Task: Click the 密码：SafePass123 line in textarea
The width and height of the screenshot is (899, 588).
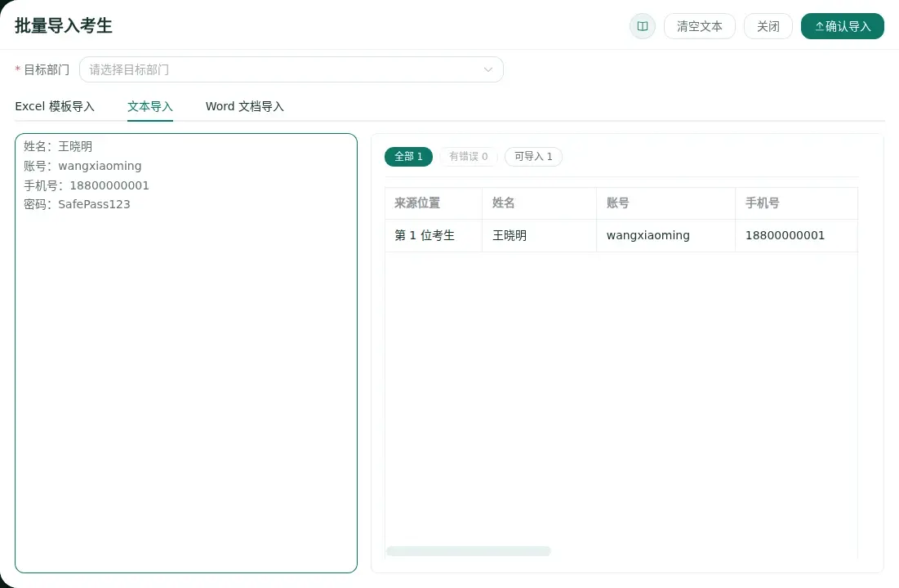Action: point(77,205)
